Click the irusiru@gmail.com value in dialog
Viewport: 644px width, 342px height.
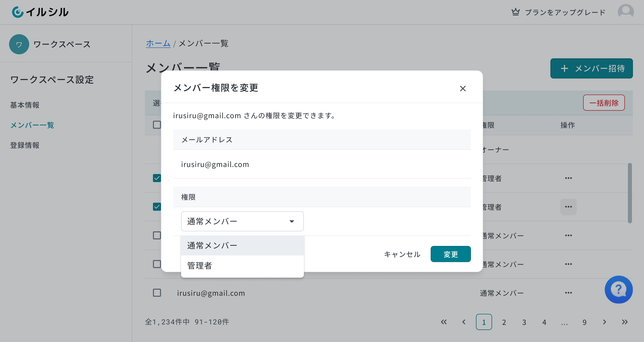(215, 164)
